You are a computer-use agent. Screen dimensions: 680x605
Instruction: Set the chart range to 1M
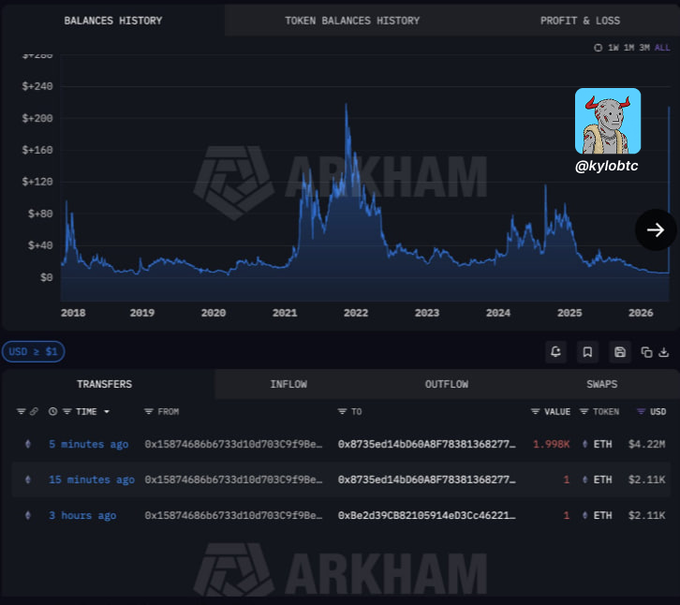pos(629,48)
